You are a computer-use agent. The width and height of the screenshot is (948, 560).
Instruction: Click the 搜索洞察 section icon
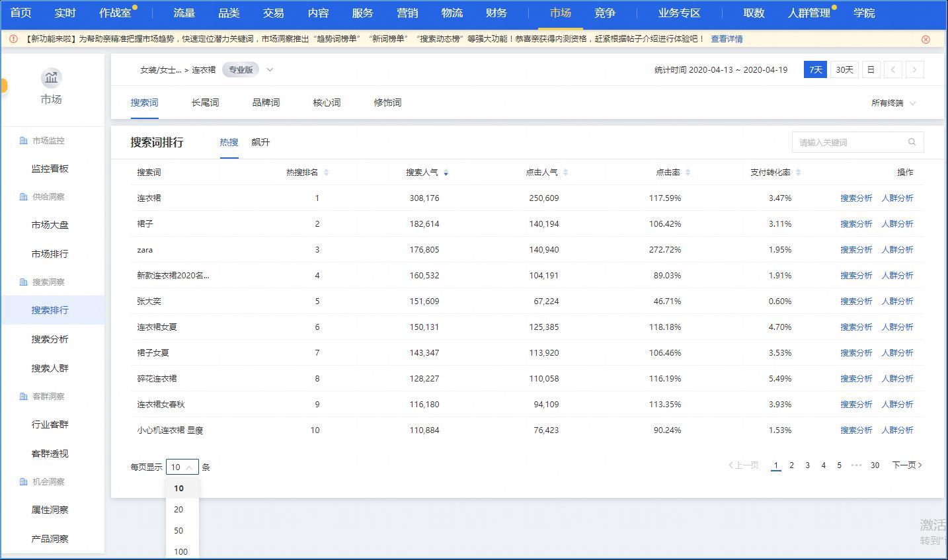pyautogui.click(x=24, y=282)
